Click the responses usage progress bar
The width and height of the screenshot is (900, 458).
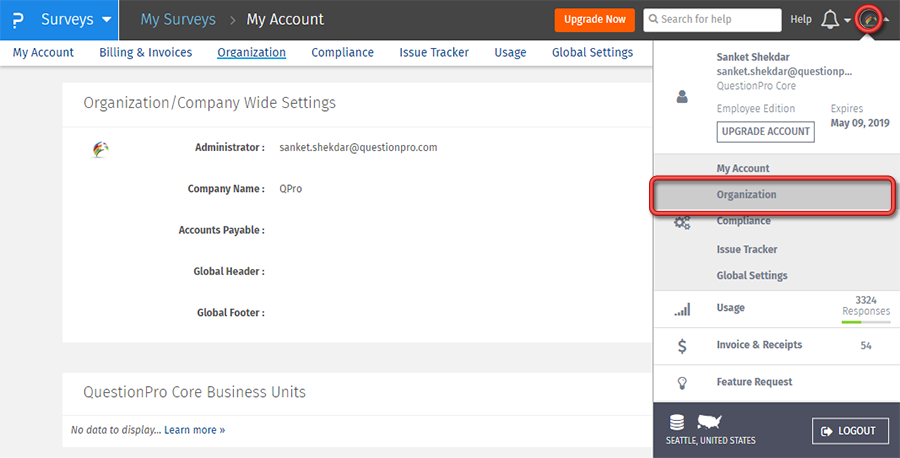pos(866,322)
